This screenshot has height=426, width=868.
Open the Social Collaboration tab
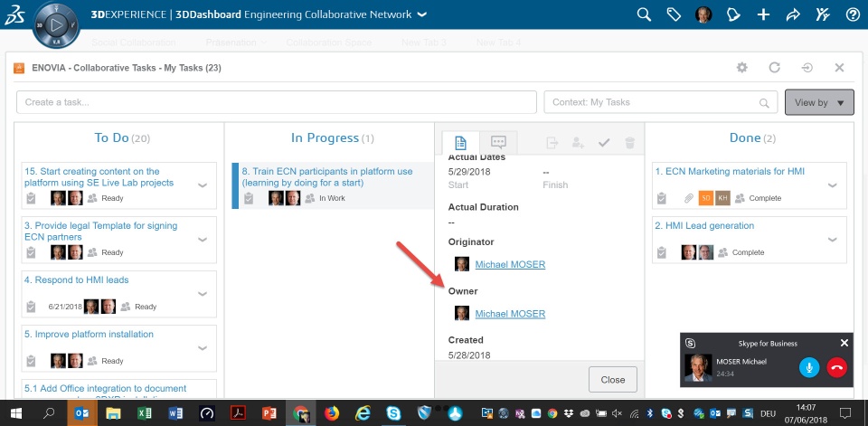[x=134, y=43]
